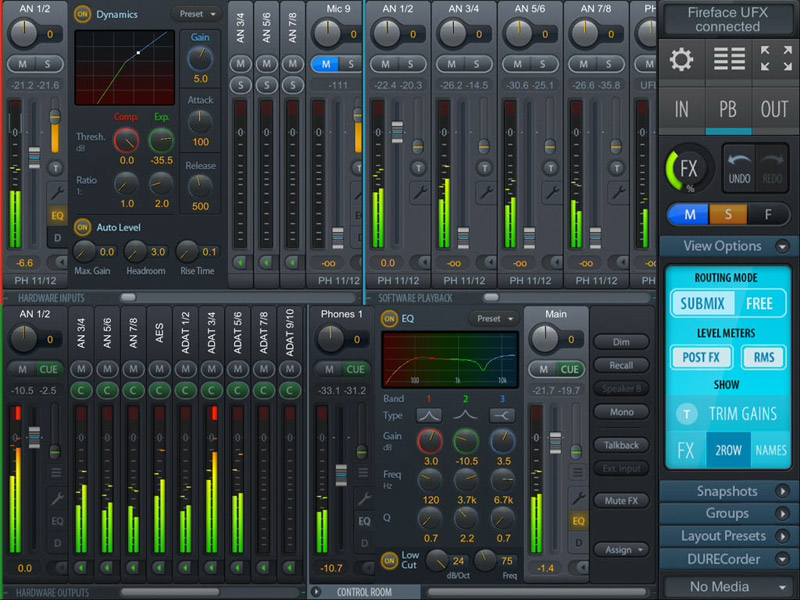Open channel settings with the wrench icon on AN 1/2

[x=57, y=190]
